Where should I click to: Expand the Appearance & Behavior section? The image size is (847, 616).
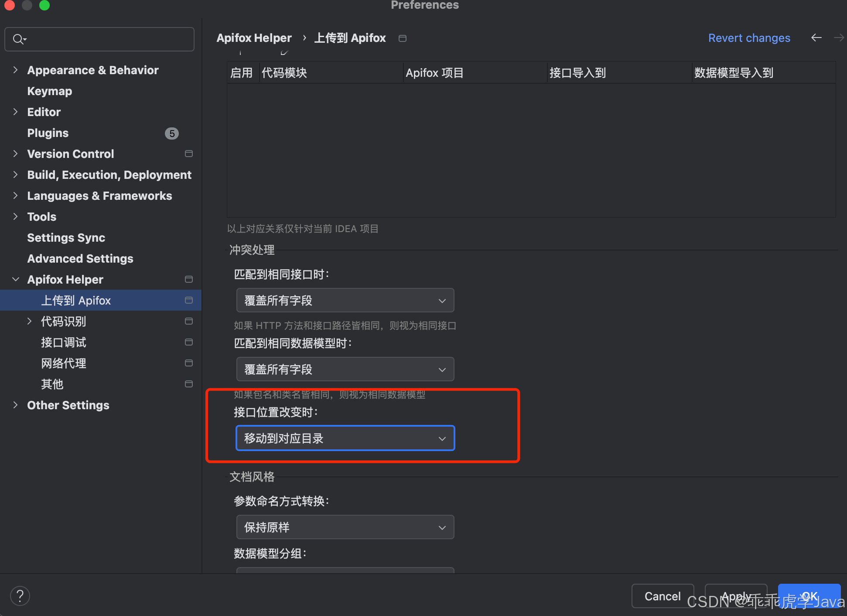tap(16, 70)
